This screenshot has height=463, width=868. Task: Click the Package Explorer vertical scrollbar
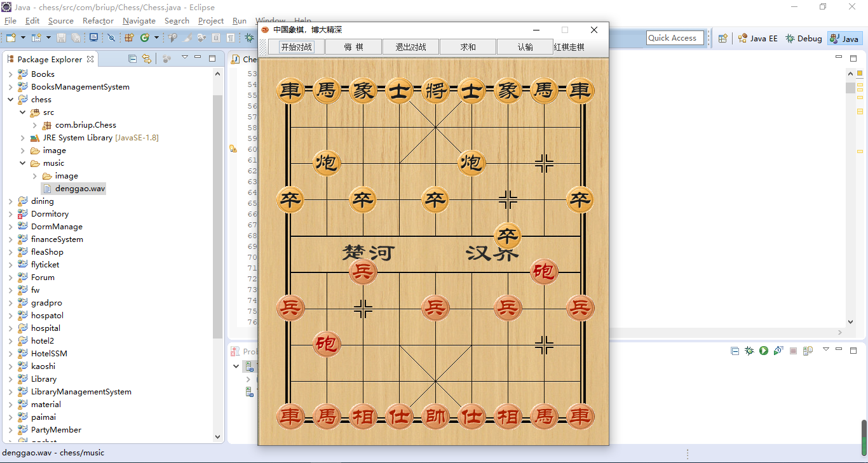(x=217, y=216)
